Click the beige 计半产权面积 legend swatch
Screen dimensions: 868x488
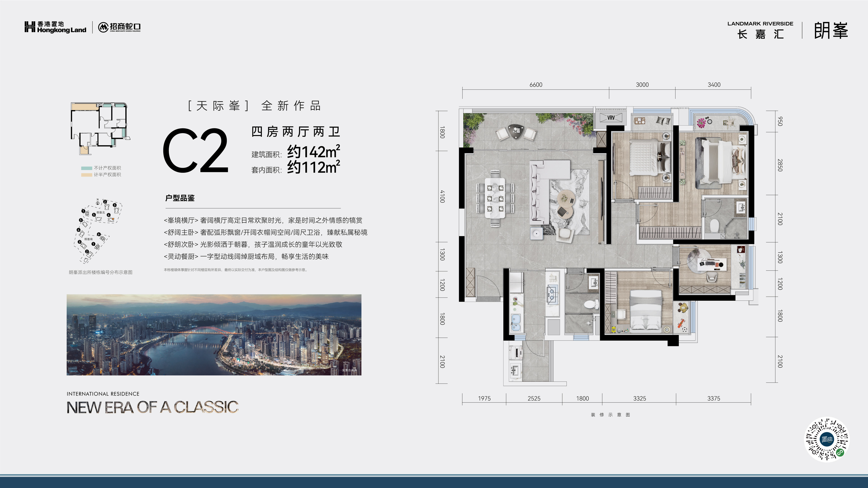(87, 175)
